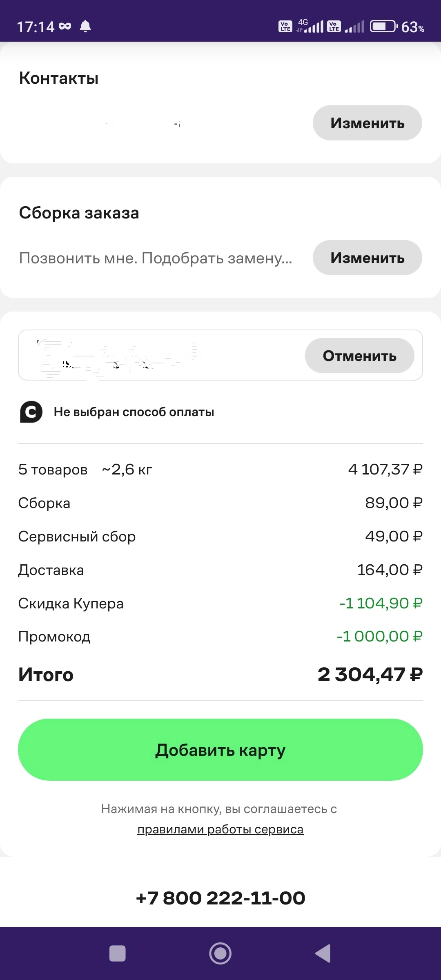Tap the notification bell in status bar
The width and height of the screenshot is (441, 980).
pos(85,27)
